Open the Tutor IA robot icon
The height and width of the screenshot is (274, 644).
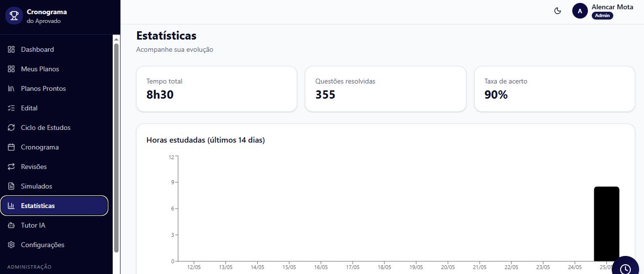(x=11, y=225)
